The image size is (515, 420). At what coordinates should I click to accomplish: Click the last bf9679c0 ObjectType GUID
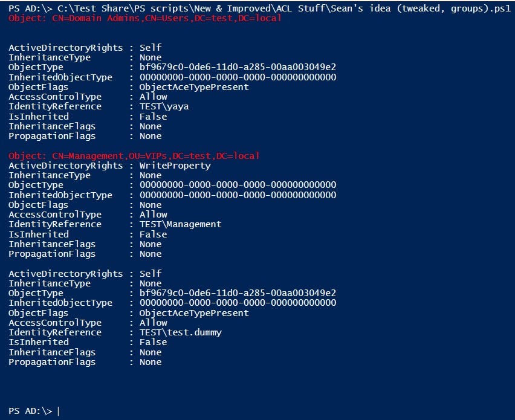238,293
